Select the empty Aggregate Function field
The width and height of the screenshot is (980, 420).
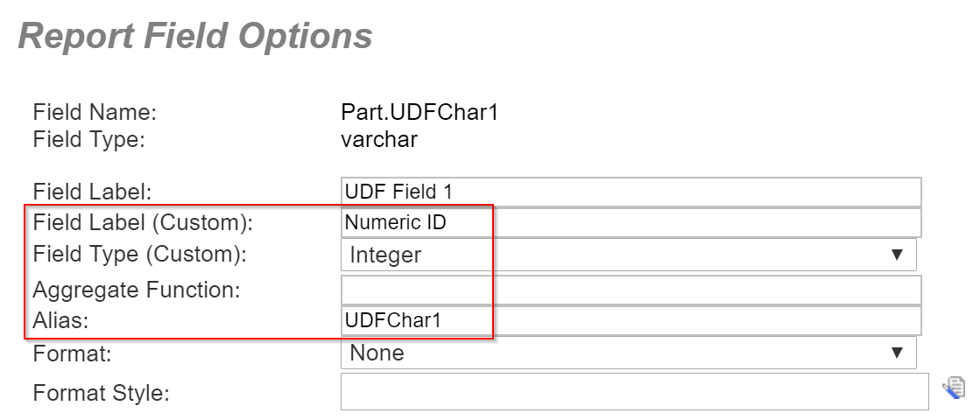[631, 290]
